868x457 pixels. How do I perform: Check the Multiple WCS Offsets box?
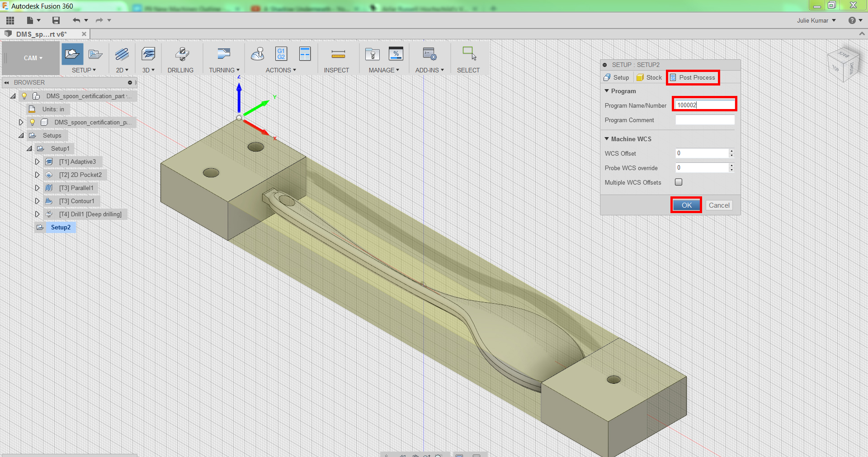pyautogui.click(x=679, y=182)
